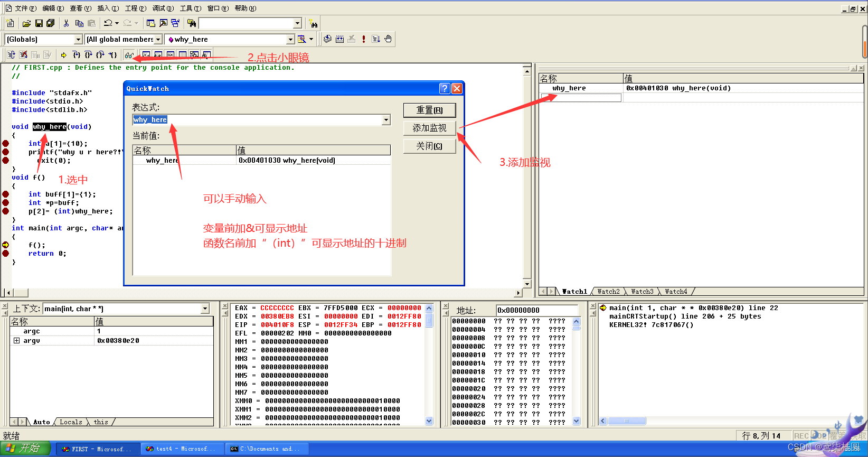
Task: Toggle the Registers window button
Action: click(x=171, y=54)
